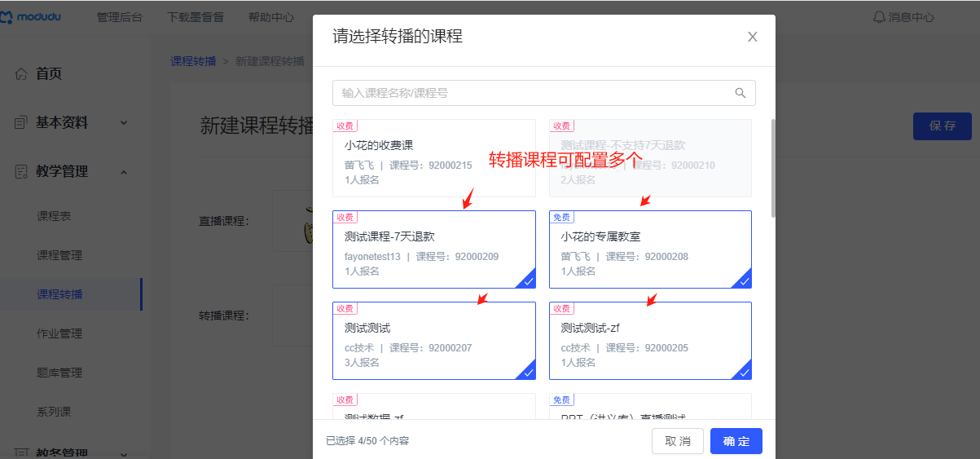Click the 收费 tag on 小花的收费课

tap(345, 126)
